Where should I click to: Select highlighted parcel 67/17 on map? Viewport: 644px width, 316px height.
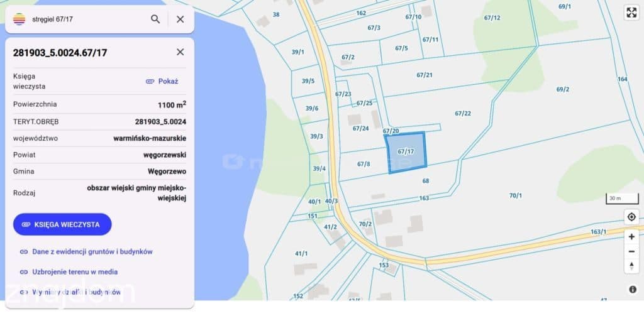[406, 151]
